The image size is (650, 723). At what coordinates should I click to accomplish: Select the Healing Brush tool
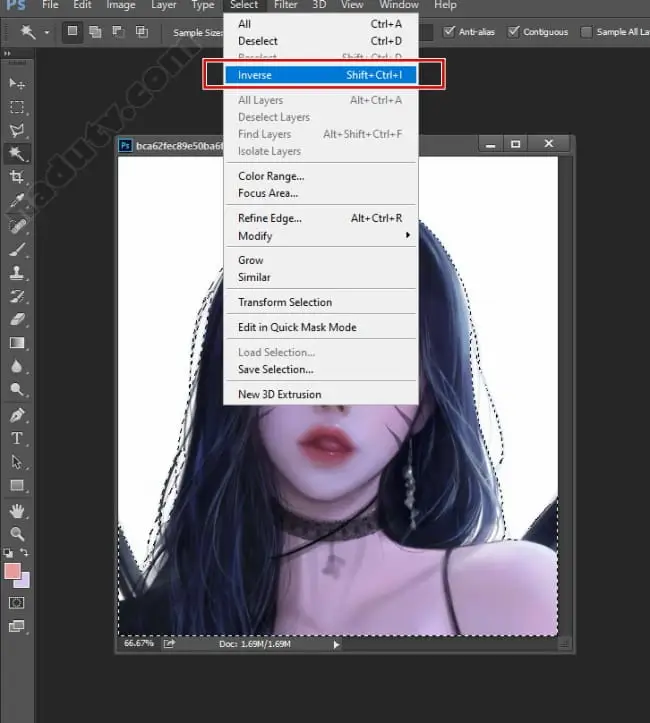pos(17,225)
